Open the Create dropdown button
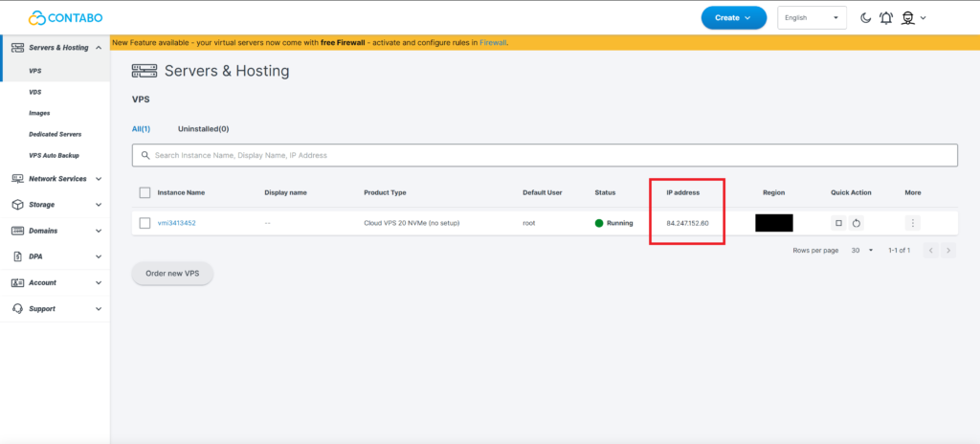Viewport: 980px width, 444px height. tap(734, 17)
